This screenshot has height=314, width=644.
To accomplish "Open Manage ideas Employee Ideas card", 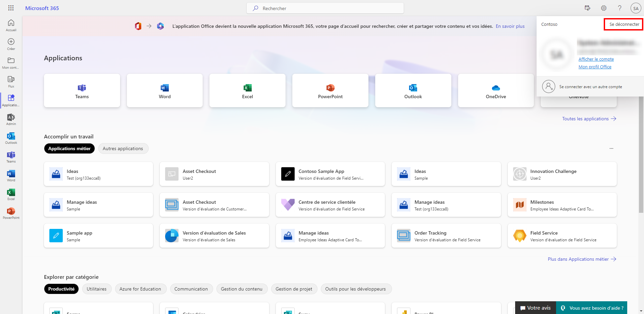I will 330,236.
